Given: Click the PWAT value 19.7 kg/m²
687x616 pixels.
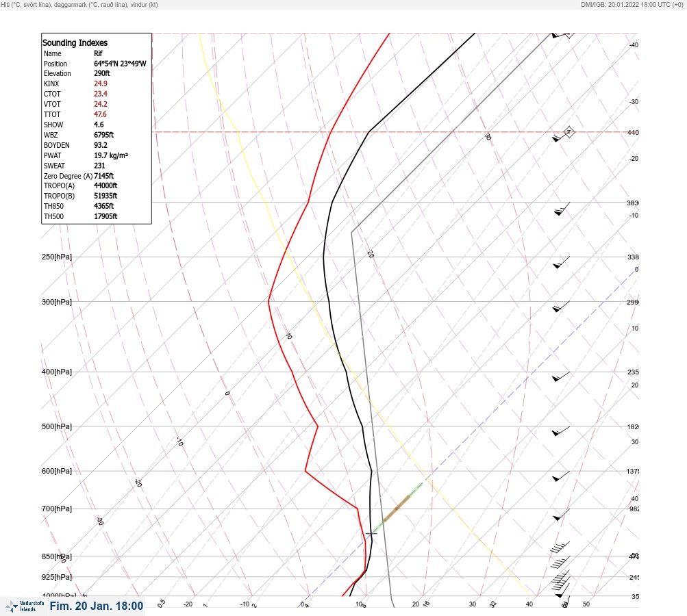Looking at the screenshot, I should pyautogui.click(x=111, y=155).
